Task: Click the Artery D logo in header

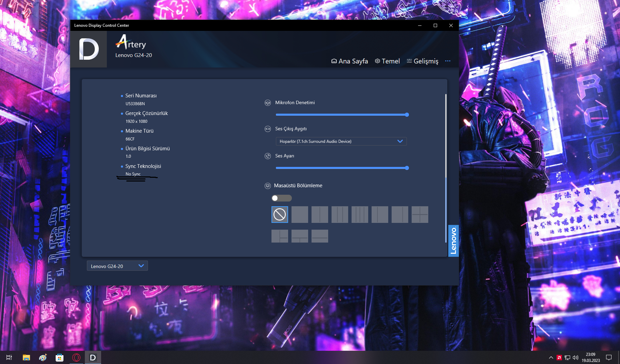Action: (89, 49)
